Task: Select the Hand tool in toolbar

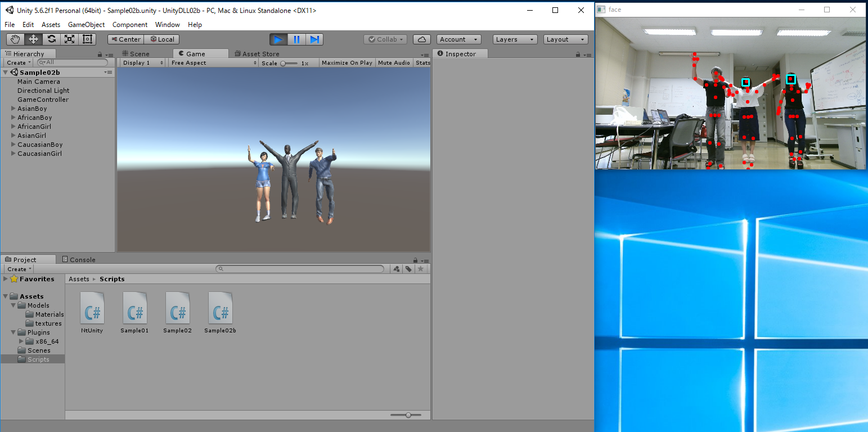Action: point(16,39)
